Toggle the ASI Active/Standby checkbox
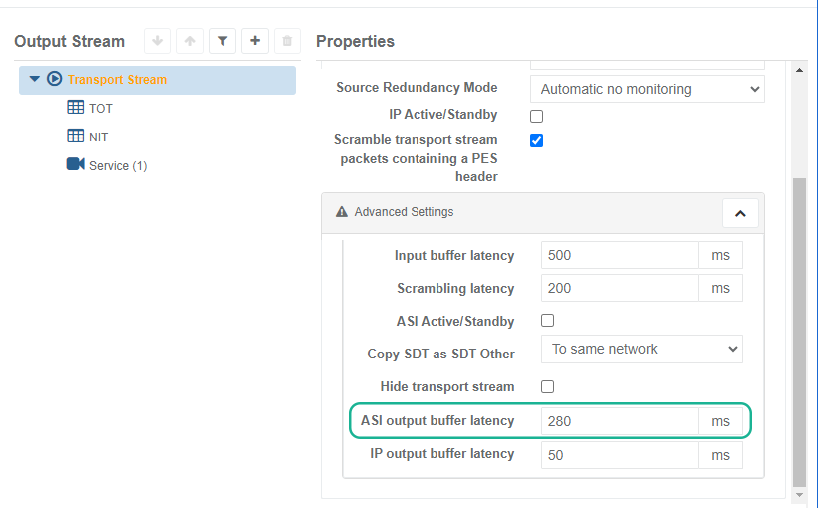Screen dimensions: 818x508 click(x=547, y=321)
